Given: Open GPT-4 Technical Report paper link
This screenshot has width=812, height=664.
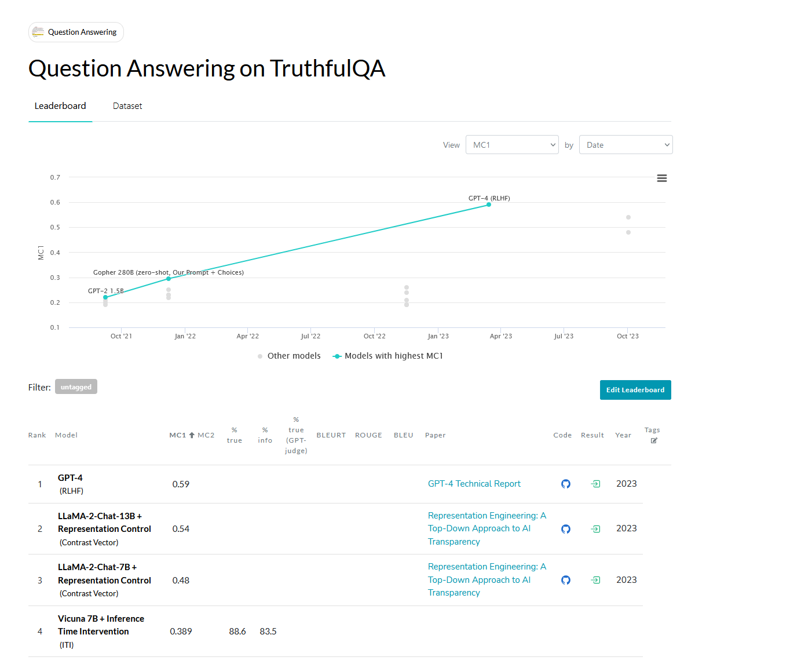Looking at the screenshot, I should 474,484.
